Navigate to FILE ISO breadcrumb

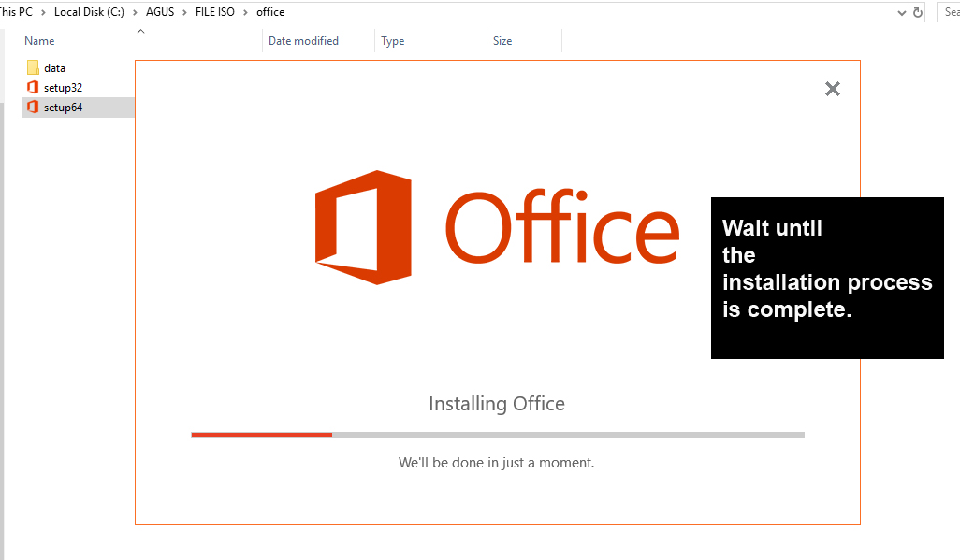[x=215, y=12]
